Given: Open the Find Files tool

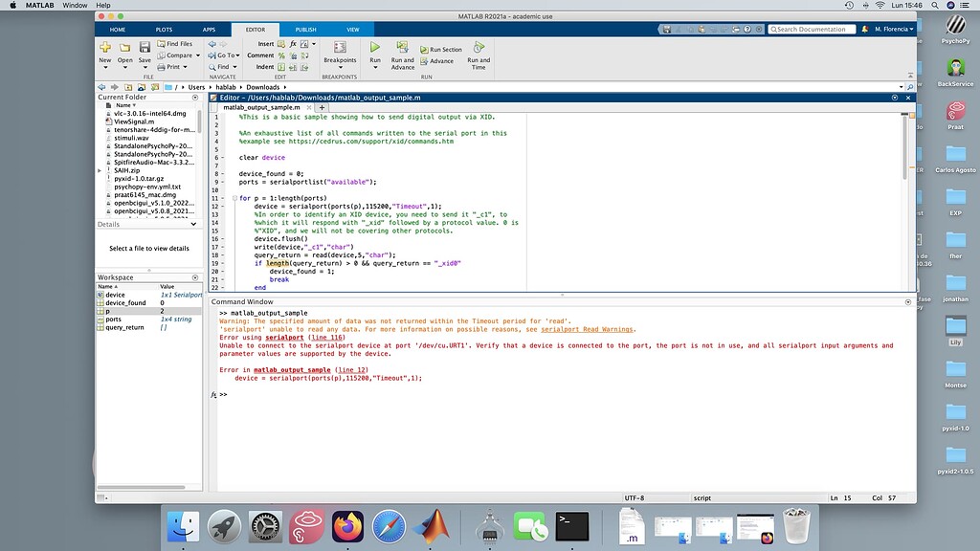Looking at the screenshot, I should [175, 43].
